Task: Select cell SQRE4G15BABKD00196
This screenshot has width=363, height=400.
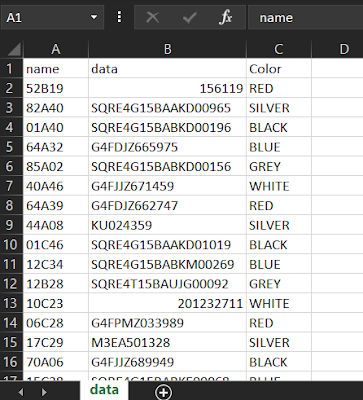Action: point(167,127)
